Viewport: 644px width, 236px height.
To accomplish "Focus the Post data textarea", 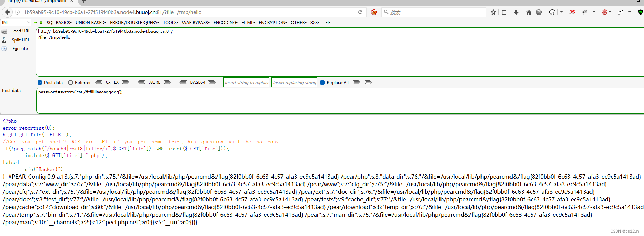I will tap(340, 101).
